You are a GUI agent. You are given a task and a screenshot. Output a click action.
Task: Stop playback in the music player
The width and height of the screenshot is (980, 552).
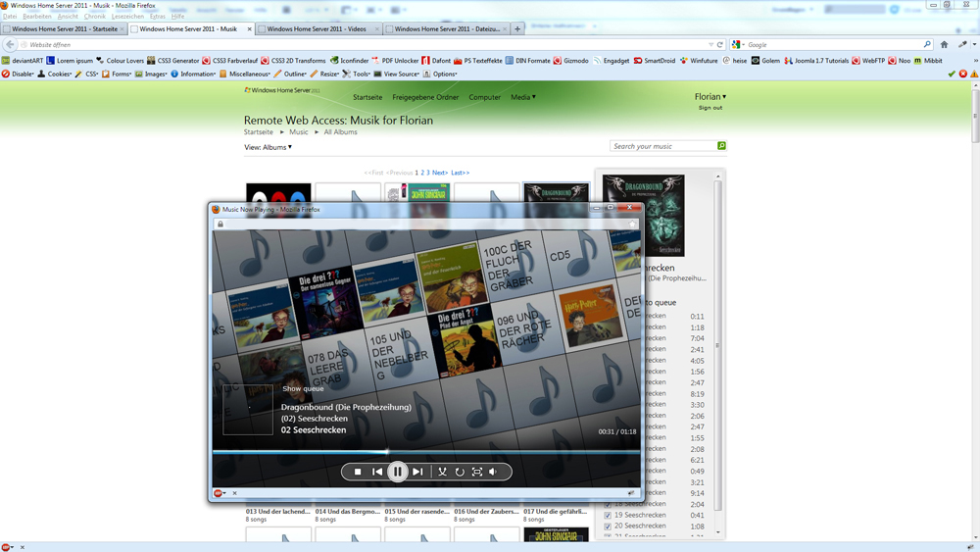(358, 472)
